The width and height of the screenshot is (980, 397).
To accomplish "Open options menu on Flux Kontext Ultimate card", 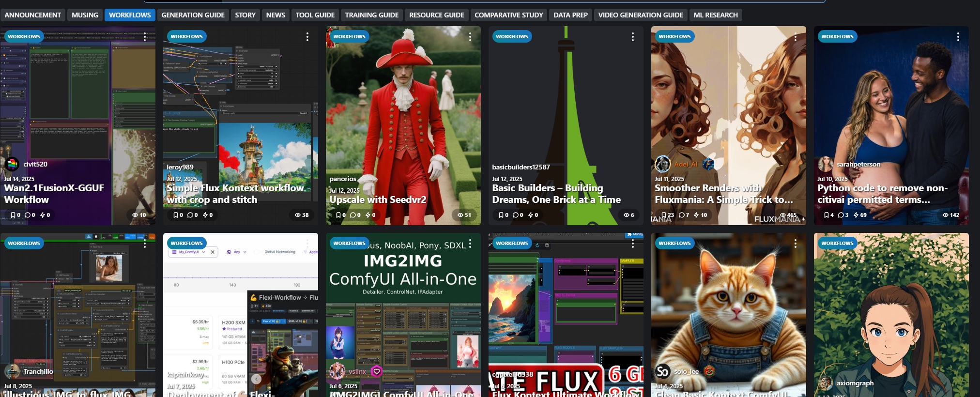I will [633, 244].
